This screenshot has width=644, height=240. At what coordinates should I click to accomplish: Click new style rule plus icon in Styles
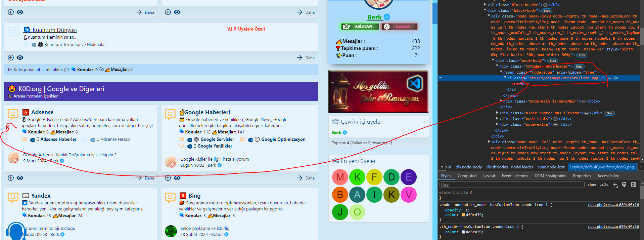[615, 185]
